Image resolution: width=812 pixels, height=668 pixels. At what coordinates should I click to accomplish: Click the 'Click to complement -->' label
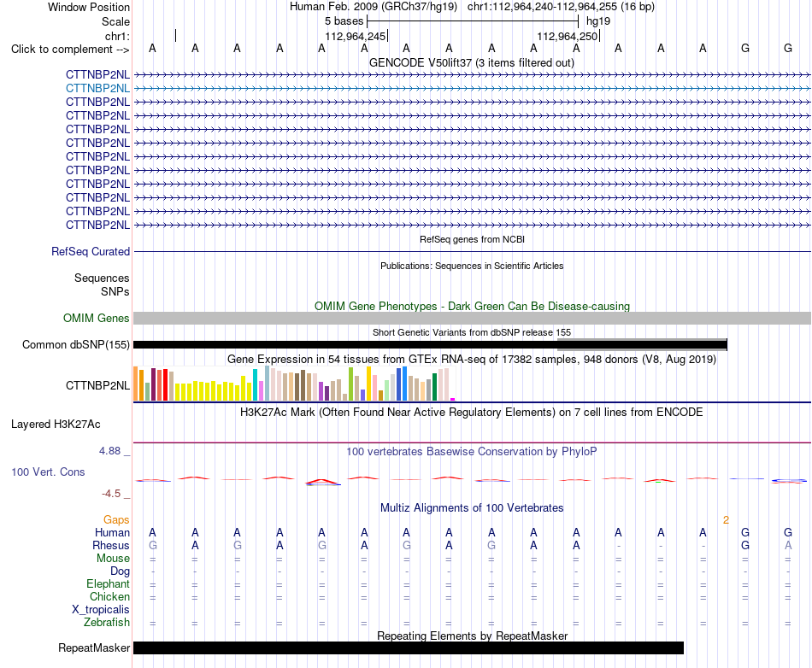(70, 50)
